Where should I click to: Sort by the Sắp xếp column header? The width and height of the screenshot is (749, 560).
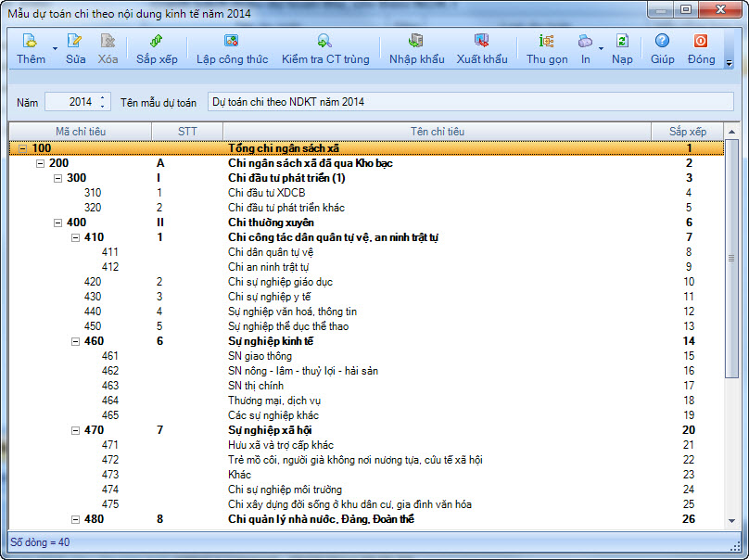tap(688, 132)
